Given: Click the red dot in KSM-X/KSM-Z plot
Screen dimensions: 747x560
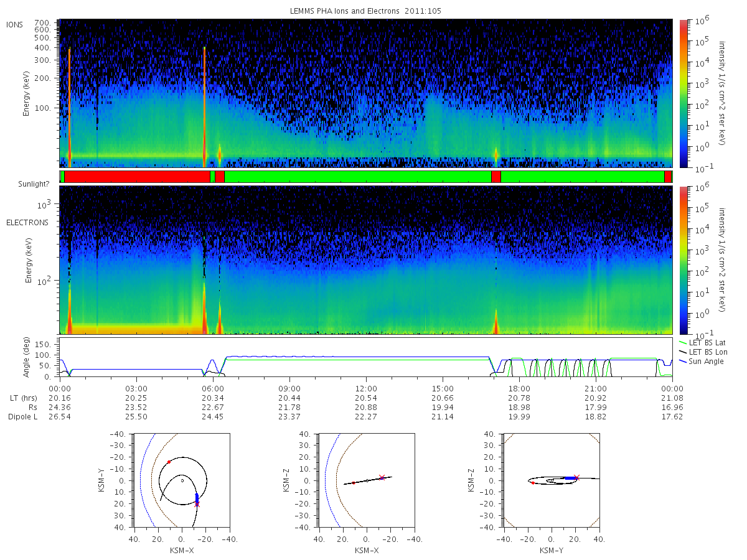Looking at the screenshot, I should [x=354, y=483].
